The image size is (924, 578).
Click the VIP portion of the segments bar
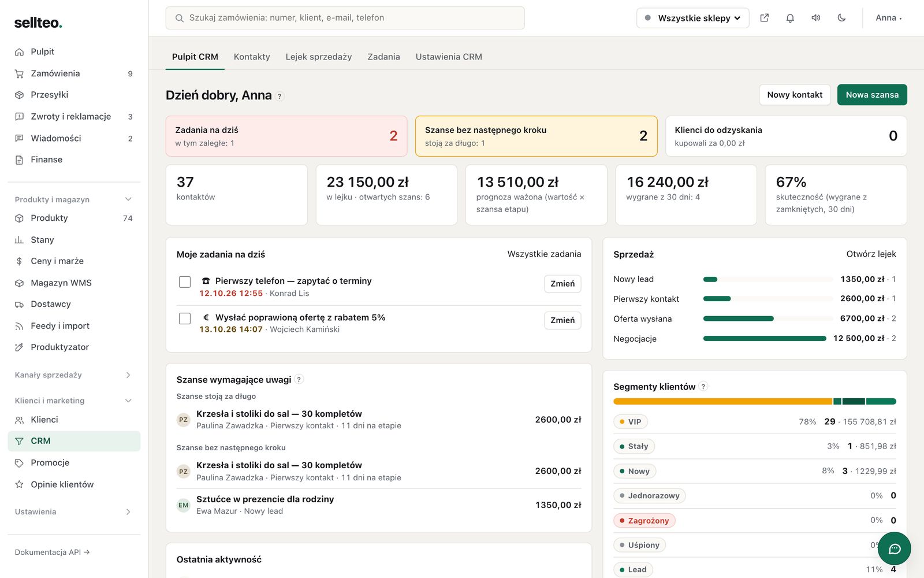[x=722, y=401]
